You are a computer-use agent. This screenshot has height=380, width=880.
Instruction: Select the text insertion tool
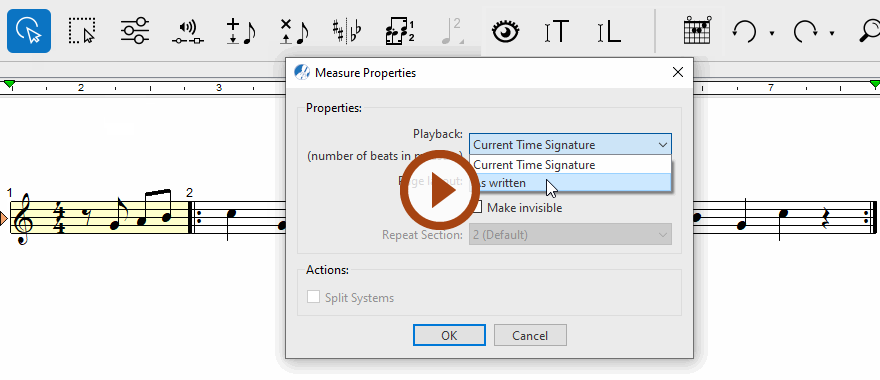tap(557, 31)
